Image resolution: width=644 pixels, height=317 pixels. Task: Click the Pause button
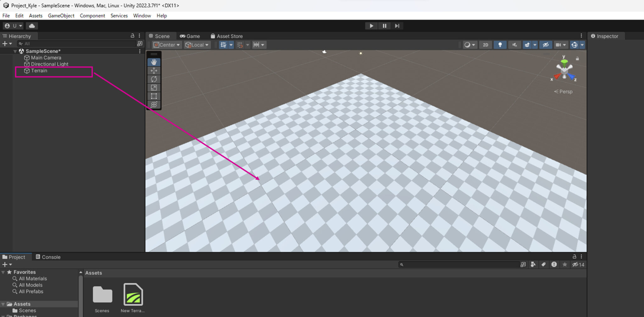point(384,26)
